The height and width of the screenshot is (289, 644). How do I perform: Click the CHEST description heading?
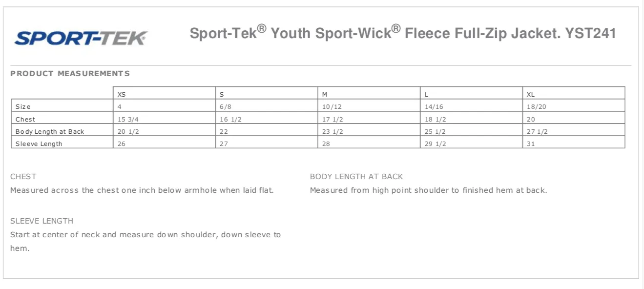pos(23,177)
